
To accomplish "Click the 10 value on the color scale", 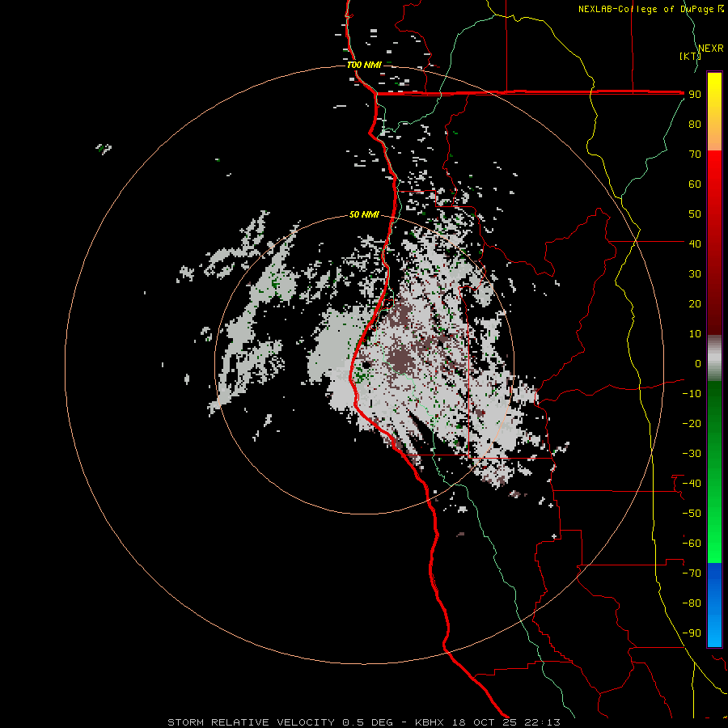I will pyautogui.click(x=695, y=334).
